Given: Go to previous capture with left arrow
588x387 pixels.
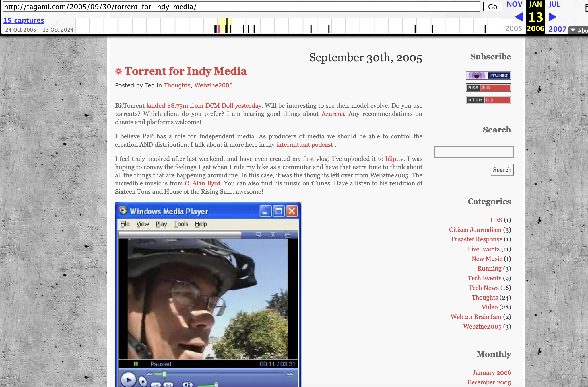Looking at the screenshot, I should click(x=518, y=17).
